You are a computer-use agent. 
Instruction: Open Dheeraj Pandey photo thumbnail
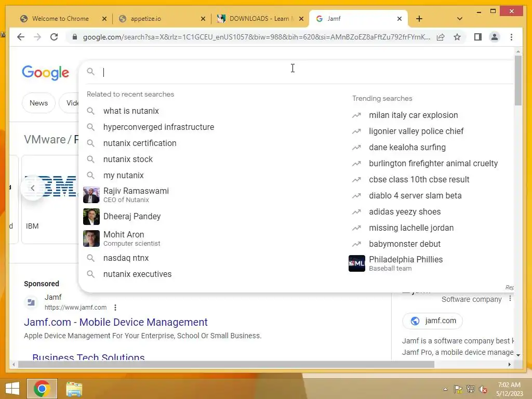tap(91, 217)
